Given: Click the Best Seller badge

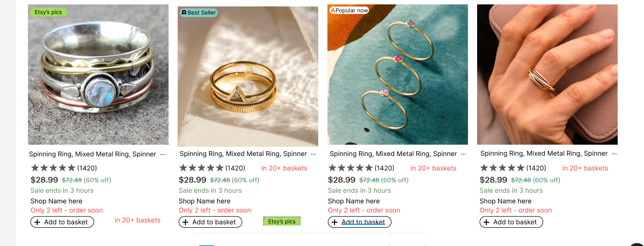Looking at the screenshot, I should [x=199, y=13].
